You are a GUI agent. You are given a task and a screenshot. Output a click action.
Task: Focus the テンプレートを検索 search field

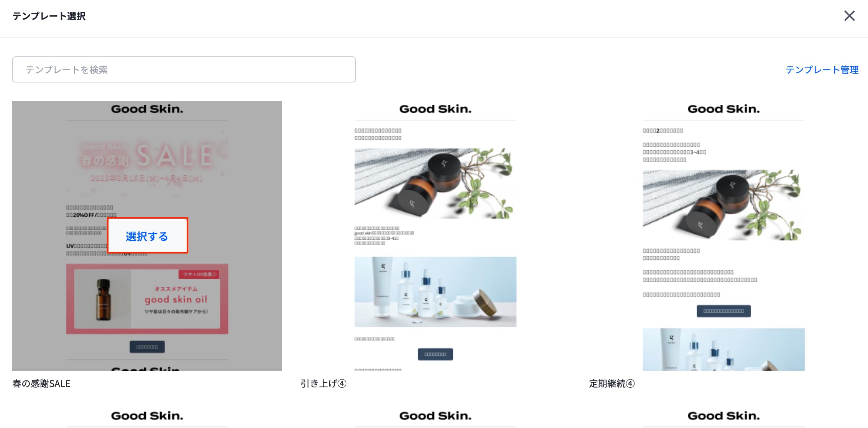click(184, 69)
